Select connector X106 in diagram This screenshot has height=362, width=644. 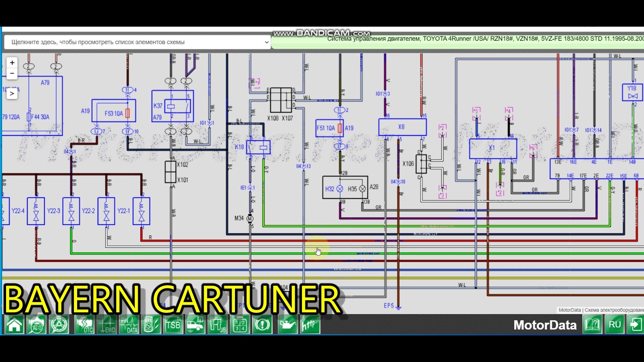(421, 164)
